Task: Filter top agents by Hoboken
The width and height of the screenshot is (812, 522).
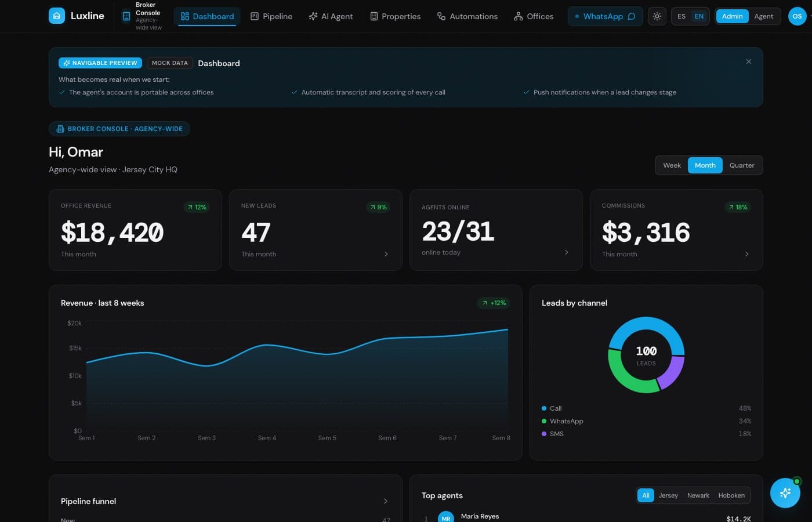Action: tap(731, 495)
